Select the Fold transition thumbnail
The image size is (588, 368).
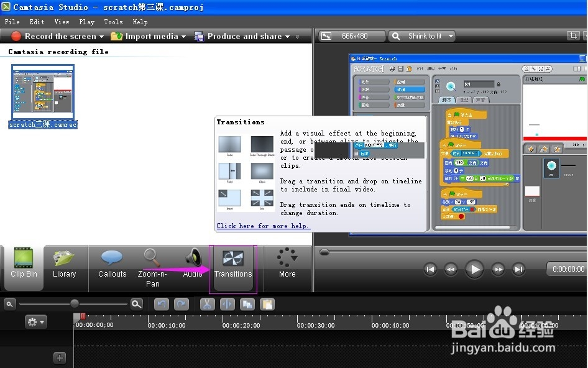click(x=229, y=171)
